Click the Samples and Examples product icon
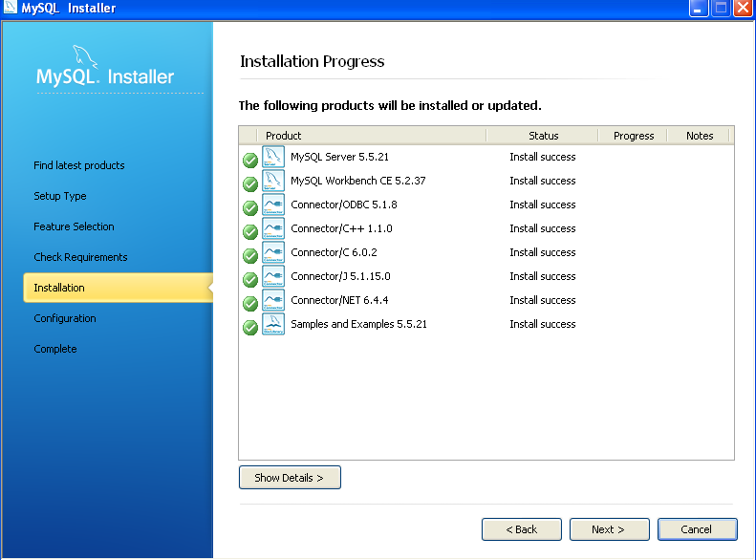 [x=273, y=324]
